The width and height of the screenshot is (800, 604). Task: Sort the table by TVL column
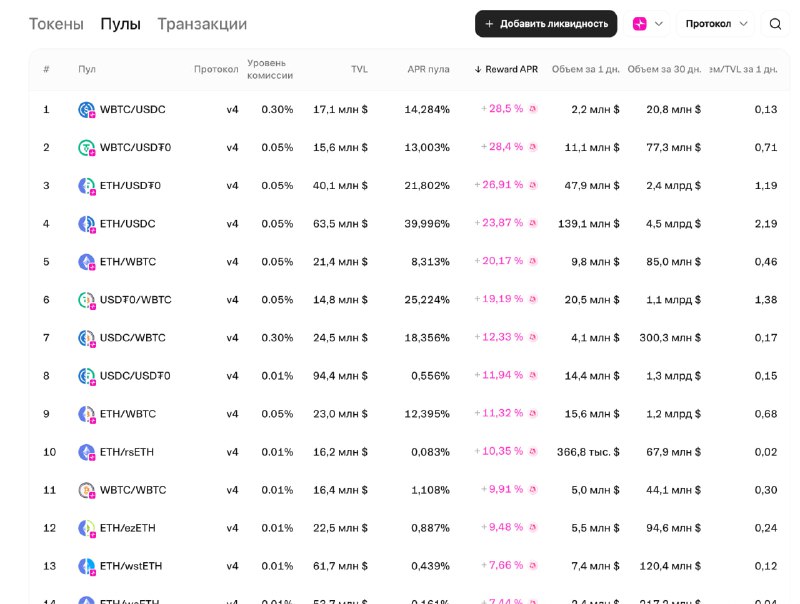tap(359, 69)
